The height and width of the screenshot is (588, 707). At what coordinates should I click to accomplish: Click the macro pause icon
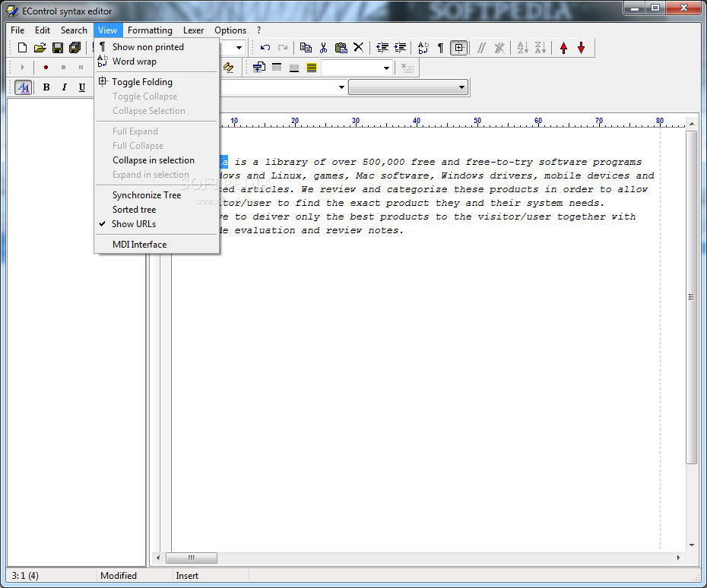click(x=81, y=68)
